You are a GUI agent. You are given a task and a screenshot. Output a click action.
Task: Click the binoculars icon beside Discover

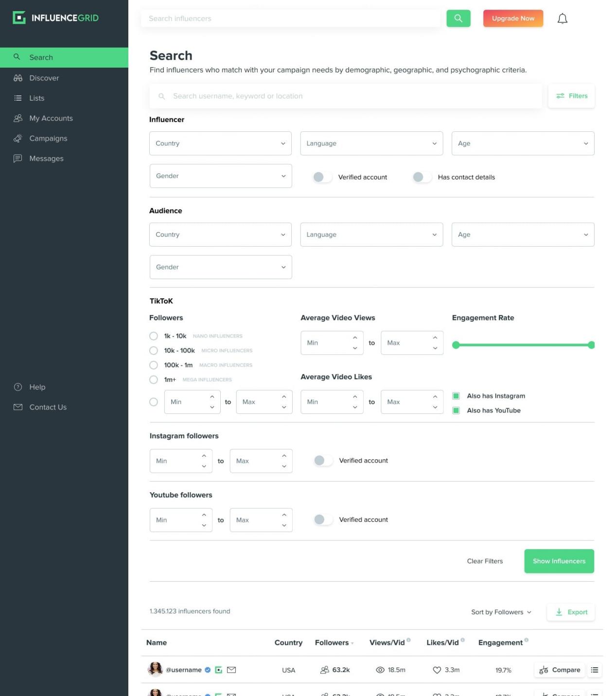tap(18, 78)
